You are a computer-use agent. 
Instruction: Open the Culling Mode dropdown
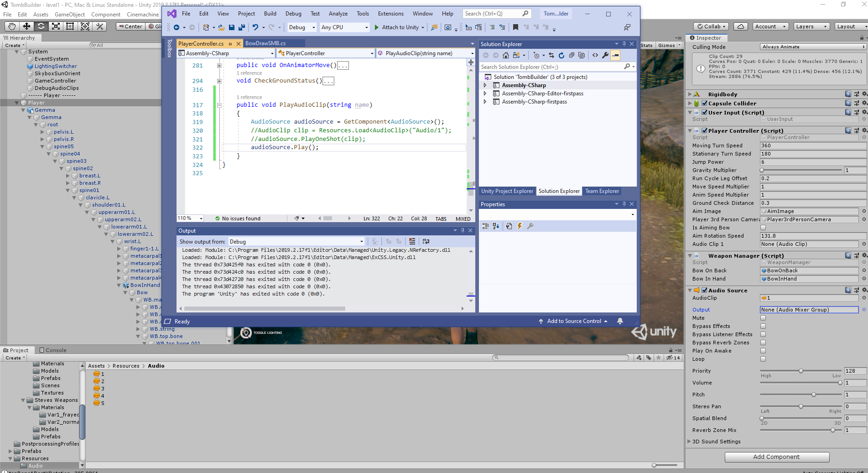(813, 47)
